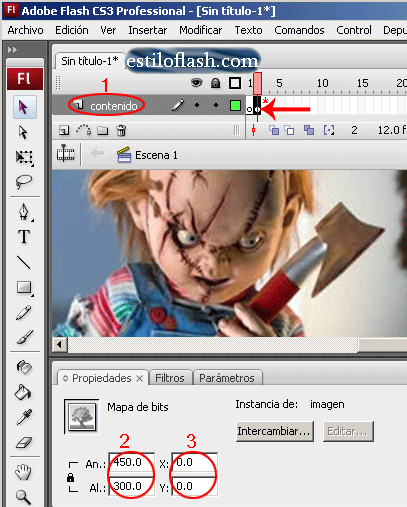Open the Edit Scene clapper menu
407x507 pixels.
[124, 155]
